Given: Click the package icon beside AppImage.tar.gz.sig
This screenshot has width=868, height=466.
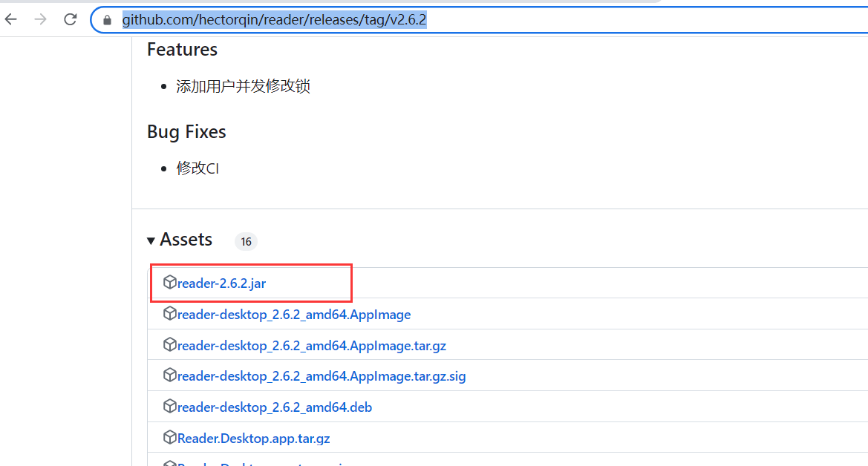Looking at the screenshot, I should click(169, 375).
